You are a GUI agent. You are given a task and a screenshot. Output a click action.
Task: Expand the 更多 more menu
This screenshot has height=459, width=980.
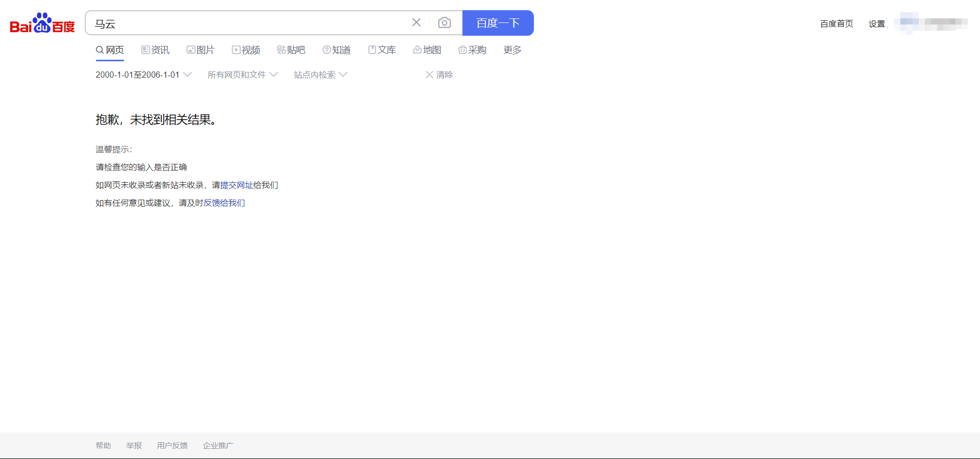[x=512, y=50]
